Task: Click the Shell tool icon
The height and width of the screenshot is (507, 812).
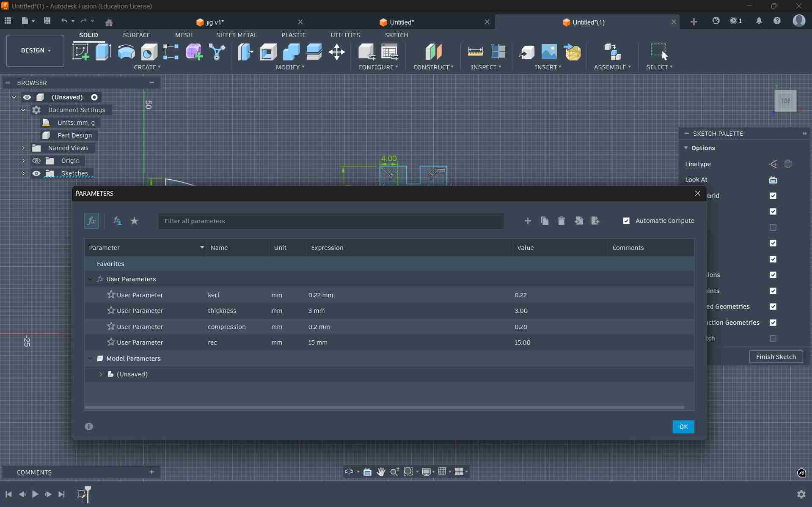Action: coord(268,52)
